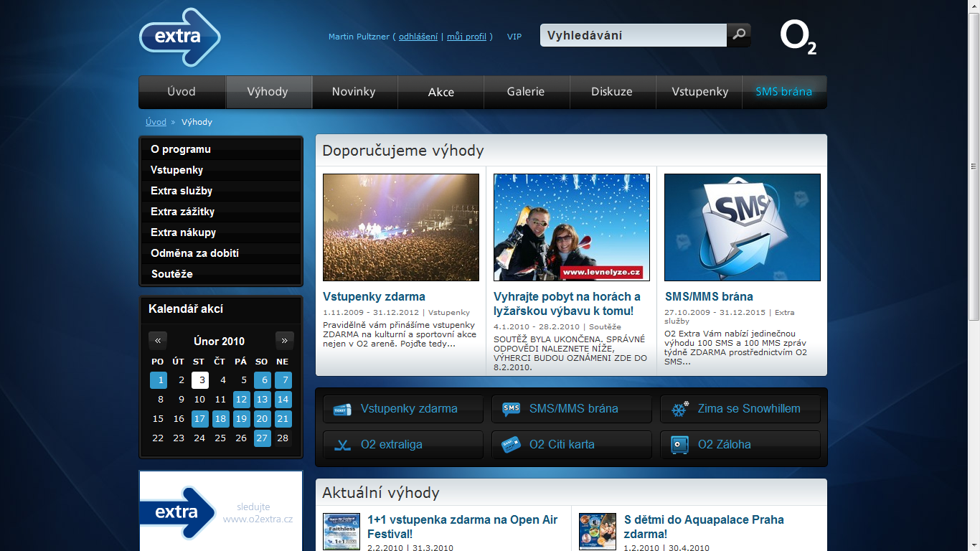Click the safe icon for O2 Záloha
Viewport: 980px width, 551px height.
679,445
